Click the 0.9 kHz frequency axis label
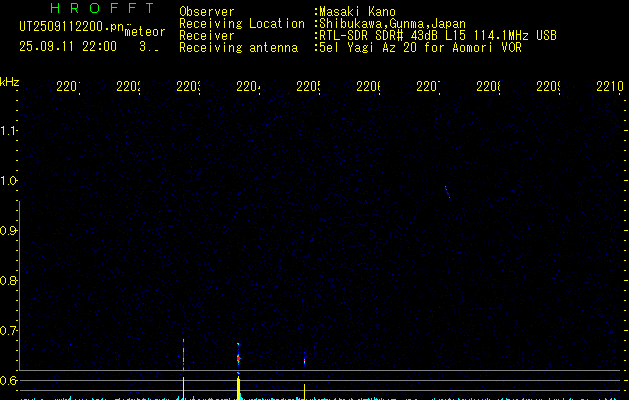This screenshot has width=629, height=400. click(x=8, y=230)
